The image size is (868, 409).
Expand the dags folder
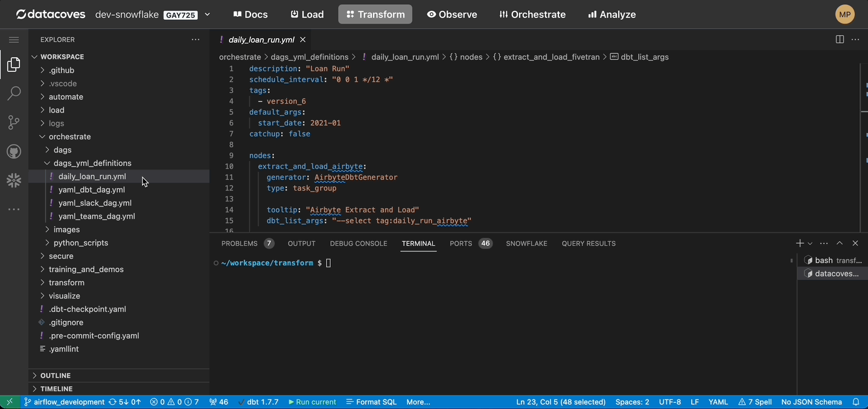click(119, 150)
